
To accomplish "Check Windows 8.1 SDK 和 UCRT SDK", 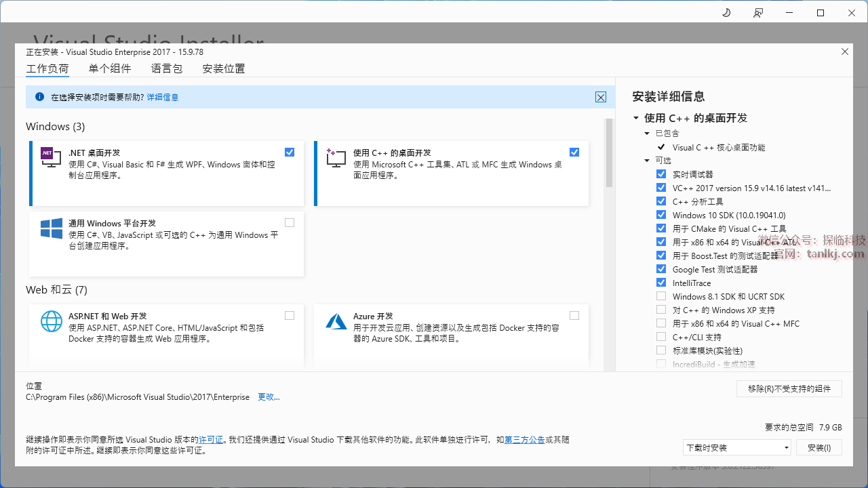I will [x=661, y=296].
